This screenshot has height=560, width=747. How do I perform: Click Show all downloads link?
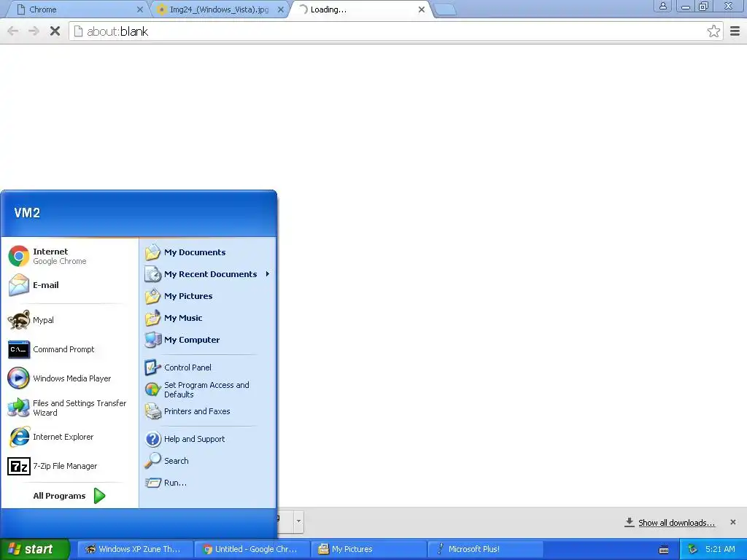tap(676, 523)
